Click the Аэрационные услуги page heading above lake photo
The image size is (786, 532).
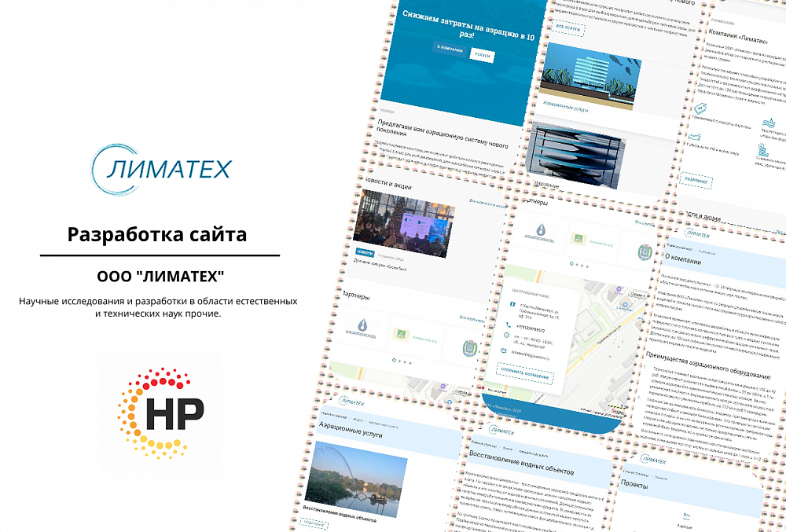click(x=351, y=429)
